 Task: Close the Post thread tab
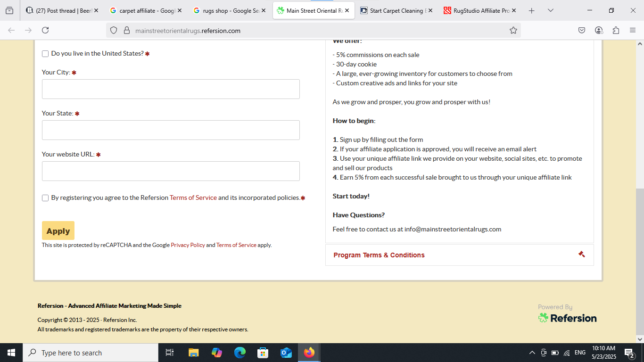point(96,10)
